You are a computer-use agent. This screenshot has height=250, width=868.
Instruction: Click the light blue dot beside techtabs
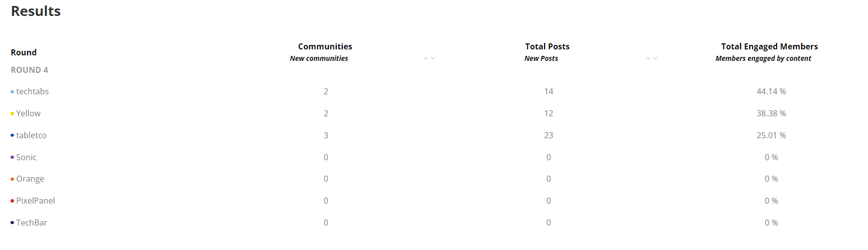coord(12,92)
